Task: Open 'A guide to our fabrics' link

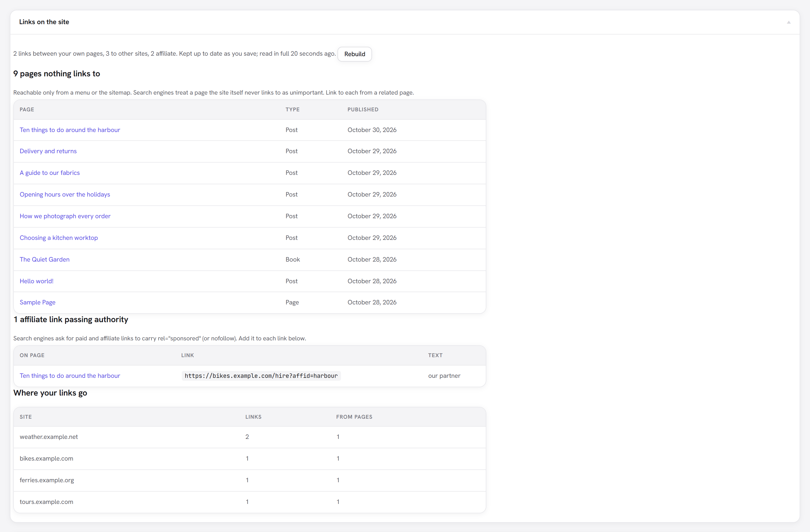Action: click(50, 173)
